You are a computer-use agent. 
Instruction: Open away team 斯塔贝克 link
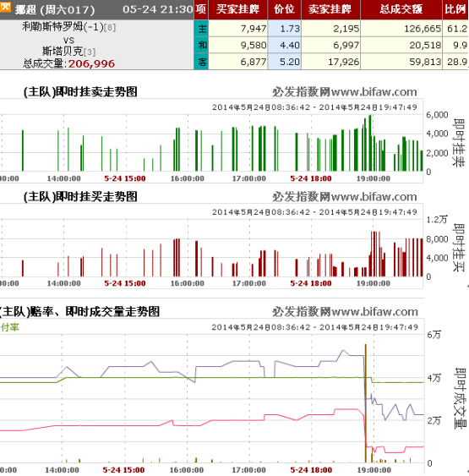click(63, 51)
